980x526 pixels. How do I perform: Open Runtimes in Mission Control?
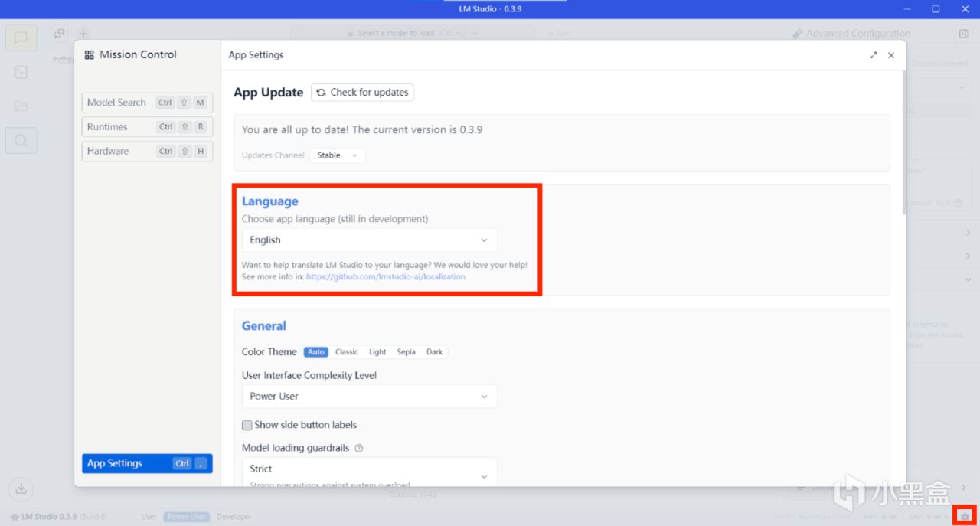(x=147, y=127)
